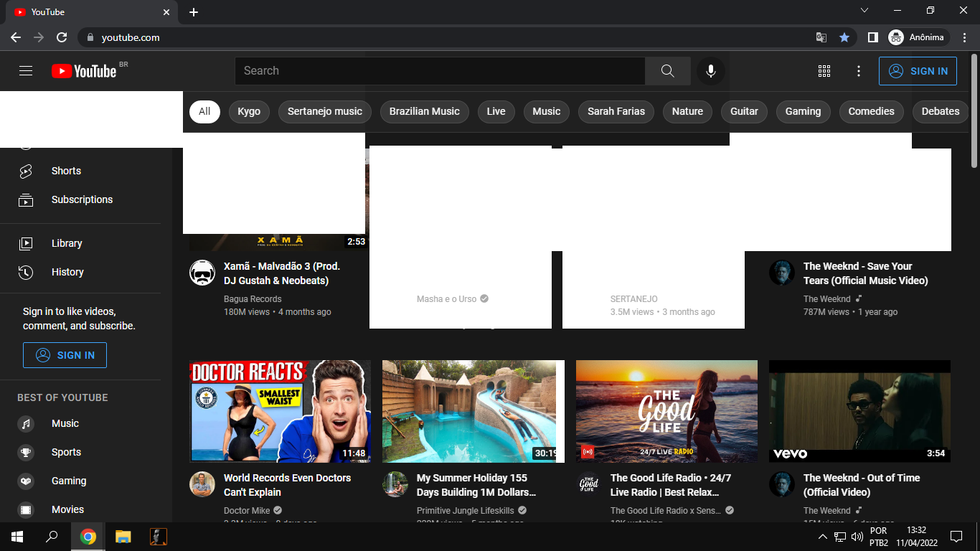Open the YouTube hamburger guide menu

[26, 71]
